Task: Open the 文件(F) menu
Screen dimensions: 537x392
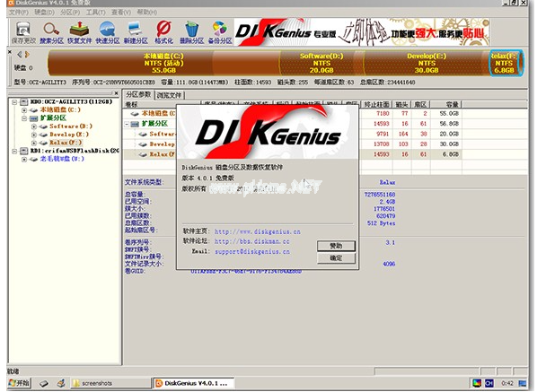Action: coord(19,13)
